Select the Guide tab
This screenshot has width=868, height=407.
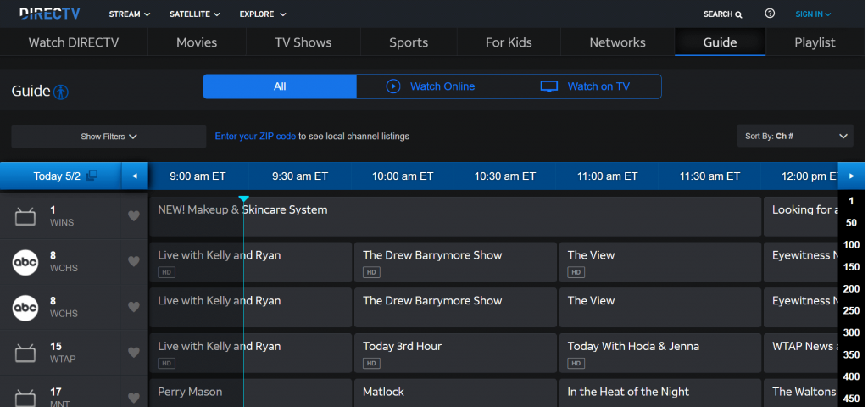(720, 42)
